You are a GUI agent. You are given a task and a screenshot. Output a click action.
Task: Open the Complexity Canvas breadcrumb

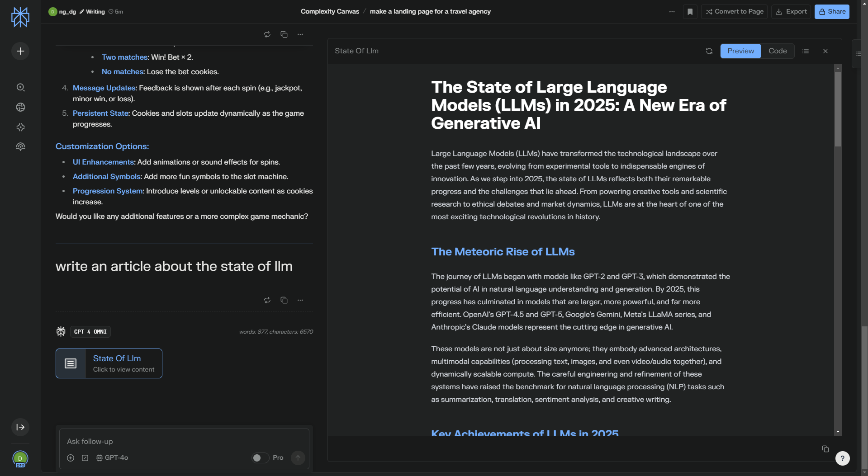pos(330,12)
